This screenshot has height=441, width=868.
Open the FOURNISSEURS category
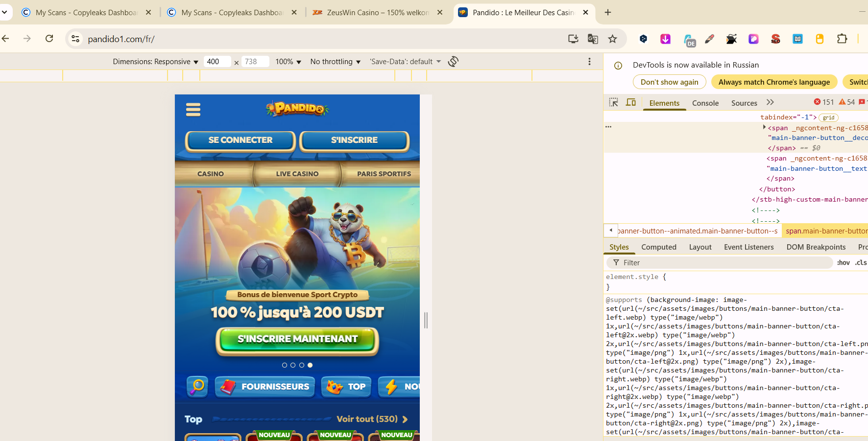(265, 387)
